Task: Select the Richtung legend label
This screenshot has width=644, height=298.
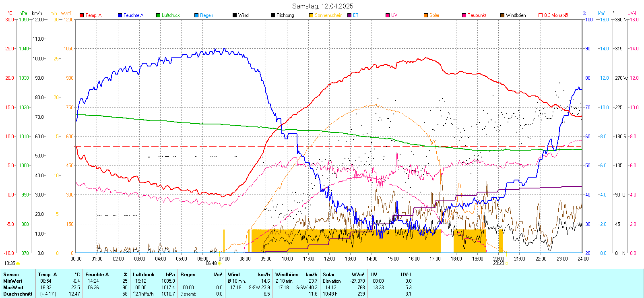Action: [x=285, y=15]
